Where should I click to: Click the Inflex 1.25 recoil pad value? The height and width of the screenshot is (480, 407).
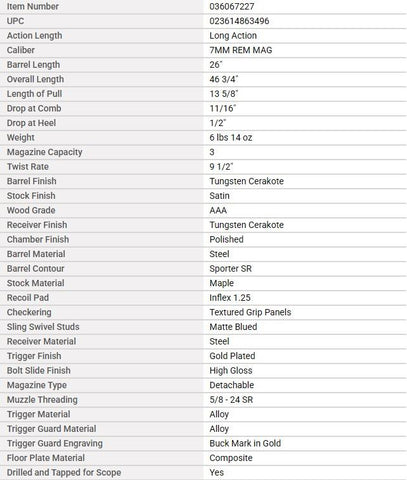coord(230,298)
